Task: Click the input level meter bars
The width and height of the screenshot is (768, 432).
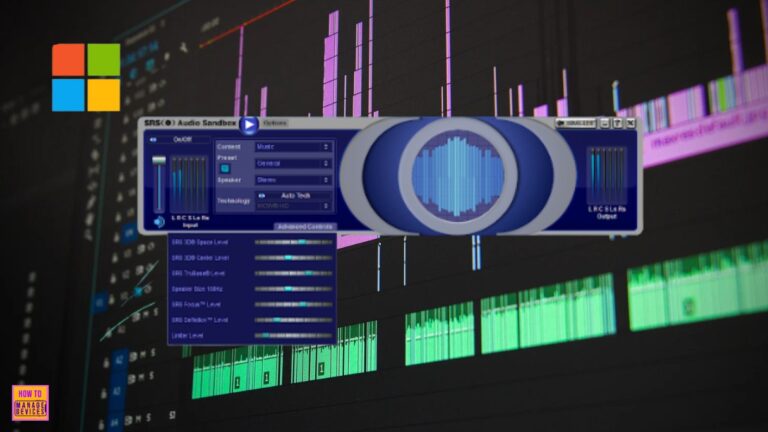Action: click(190, 185)
